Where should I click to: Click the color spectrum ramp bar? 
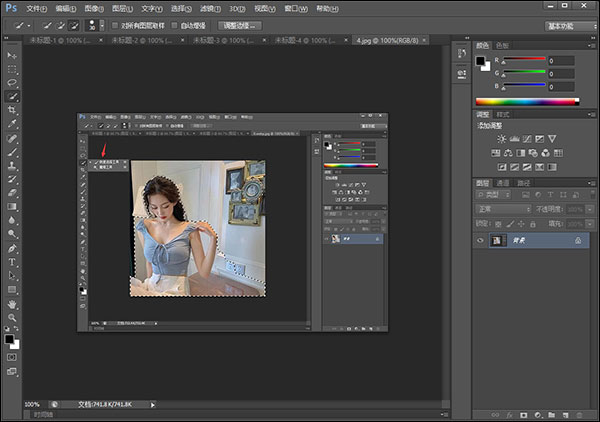click(x=526, y=100)
